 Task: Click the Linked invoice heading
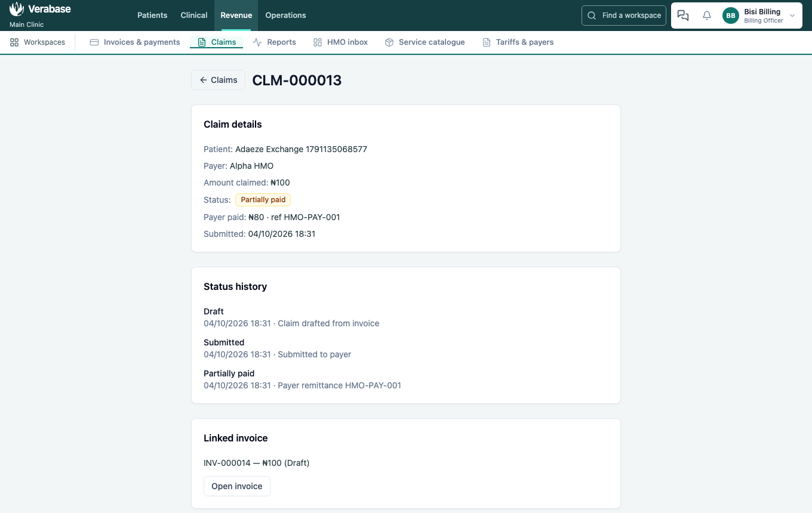pos(236,438)
